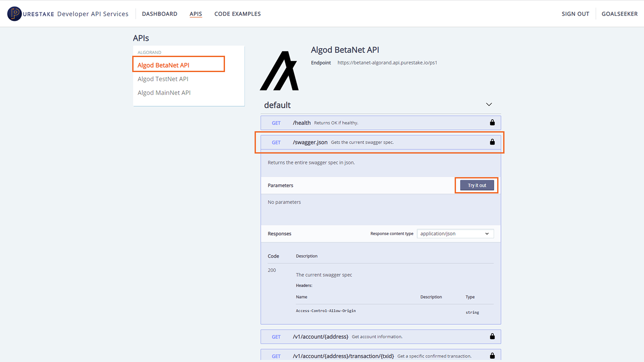Viewport: 644px width, 362px height.
Task: Click the GOALSEEKER account label
Action: (x=620, y=14)
